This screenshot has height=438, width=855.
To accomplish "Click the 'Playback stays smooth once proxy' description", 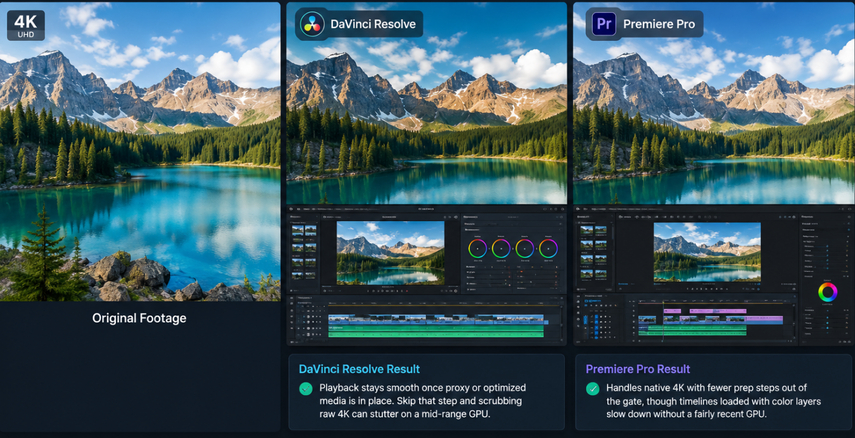I will click(423, 401).
